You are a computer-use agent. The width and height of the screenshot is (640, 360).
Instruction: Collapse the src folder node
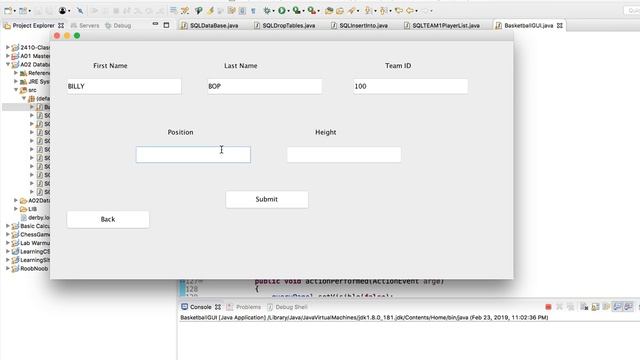[16, 90]
